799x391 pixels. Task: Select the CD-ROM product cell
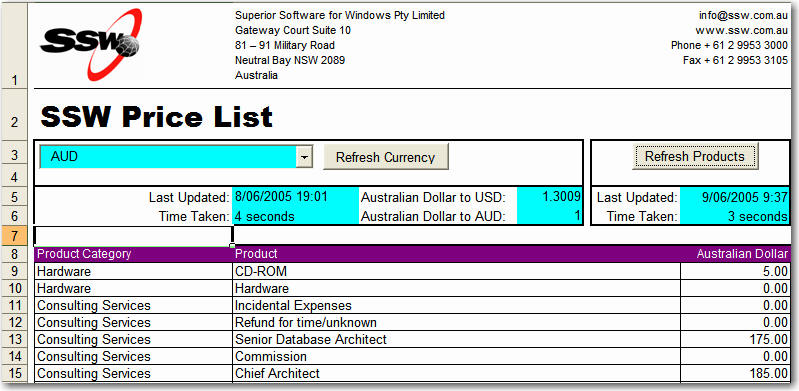457,271
